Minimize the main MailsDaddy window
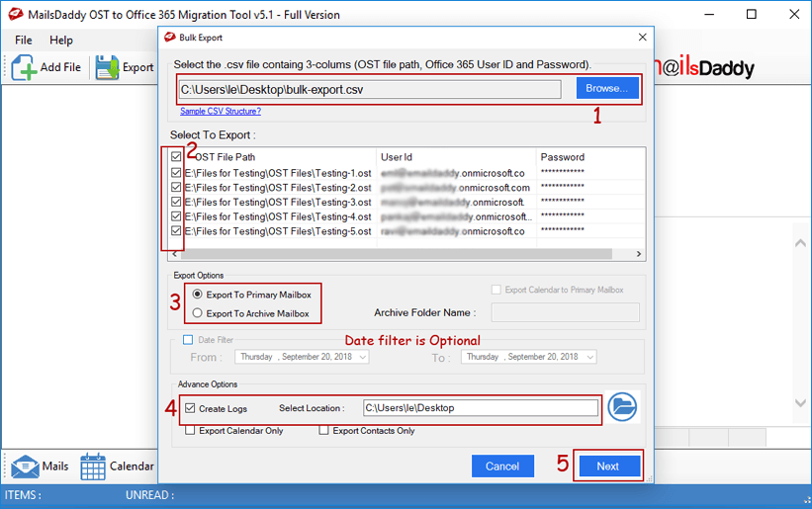The image size is (812, 509). [x=709, y=14]
